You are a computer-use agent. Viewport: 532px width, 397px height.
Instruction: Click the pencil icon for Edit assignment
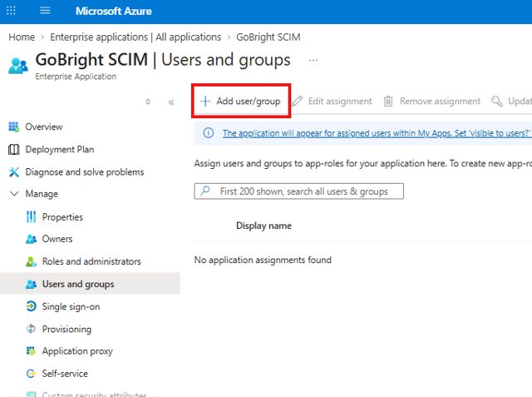point(298,102)
